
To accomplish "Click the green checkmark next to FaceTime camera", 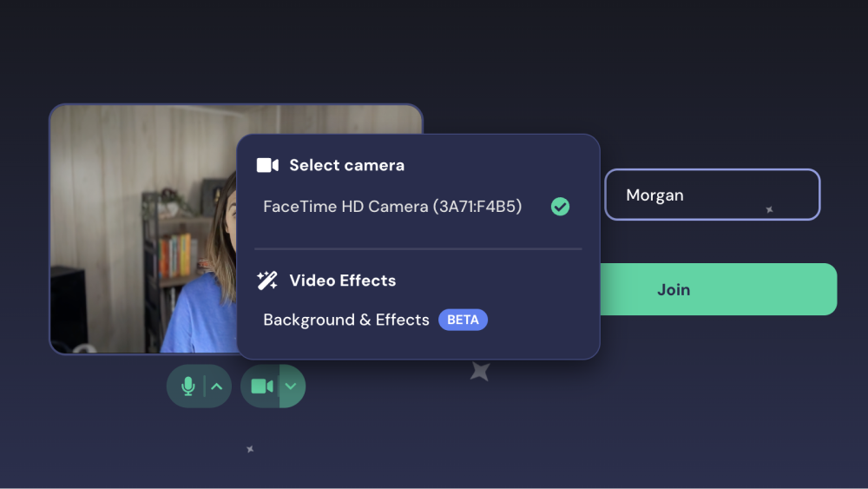I will [560, 207].
